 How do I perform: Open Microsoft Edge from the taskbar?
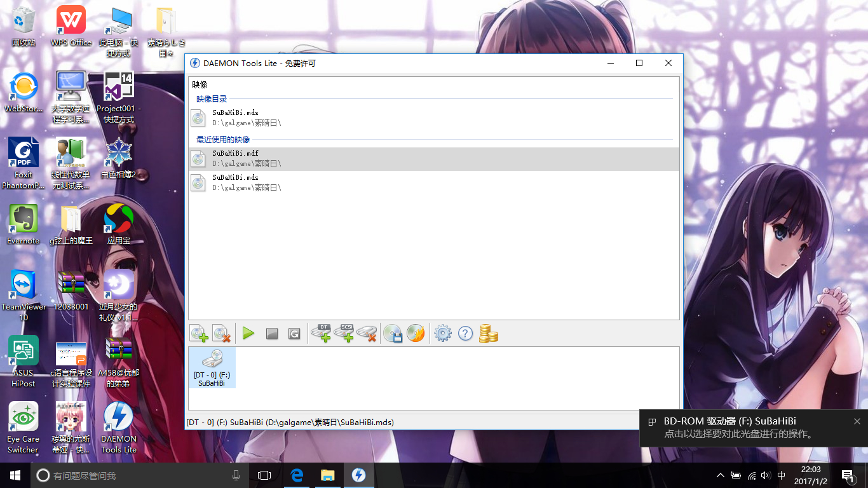click(297, 475)
